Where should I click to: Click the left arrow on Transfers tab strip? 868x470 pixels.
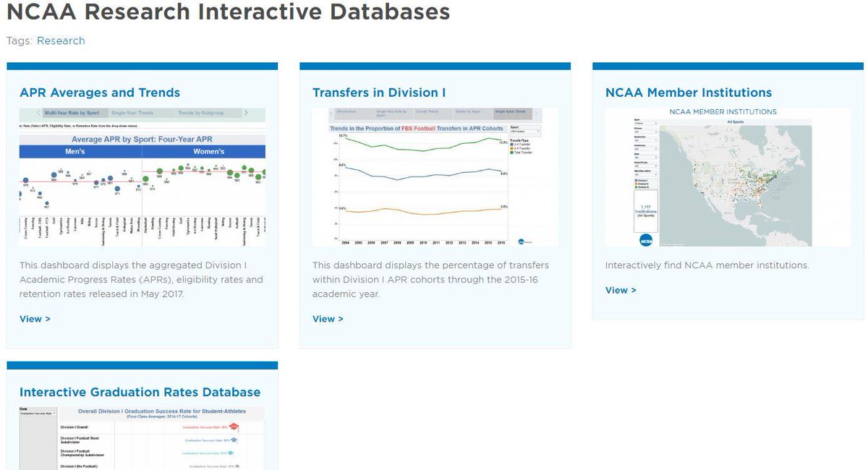point(331,114)
